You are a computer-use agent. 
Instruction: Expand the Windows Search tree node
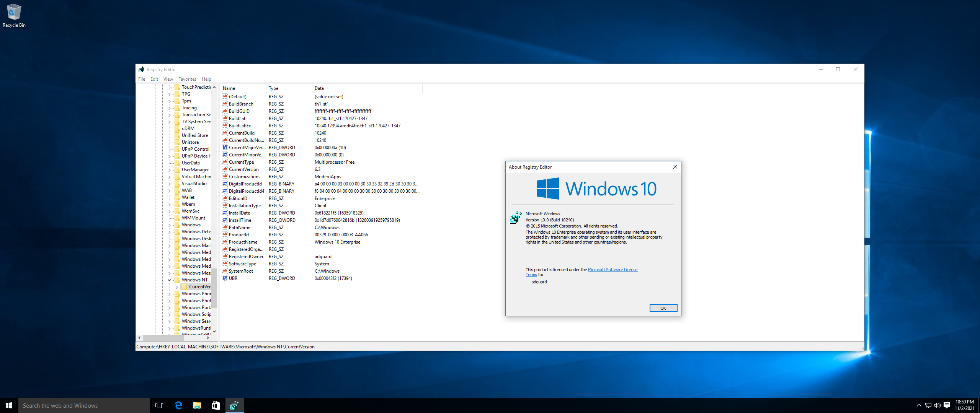(169, 321)
